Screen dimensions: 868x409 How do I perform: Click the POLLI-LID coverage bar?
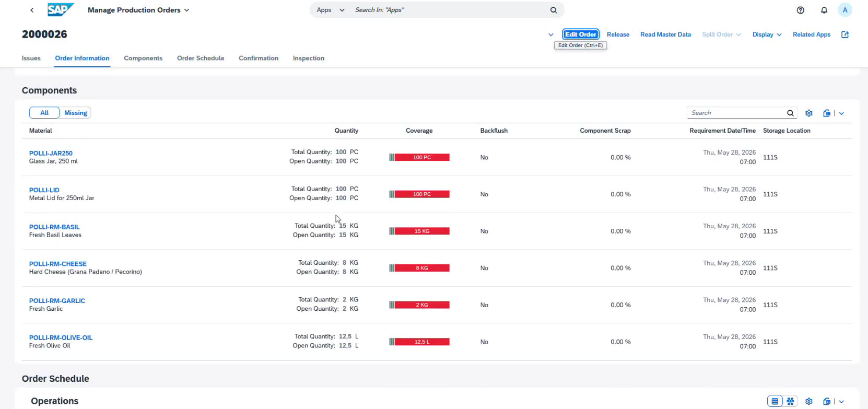pos(419,194)
